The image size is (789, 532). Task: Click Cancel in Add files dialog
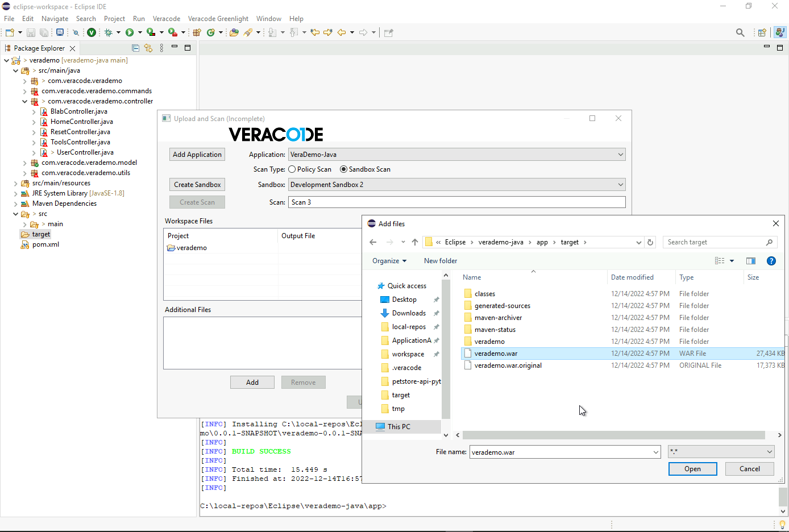click(750, 469)
